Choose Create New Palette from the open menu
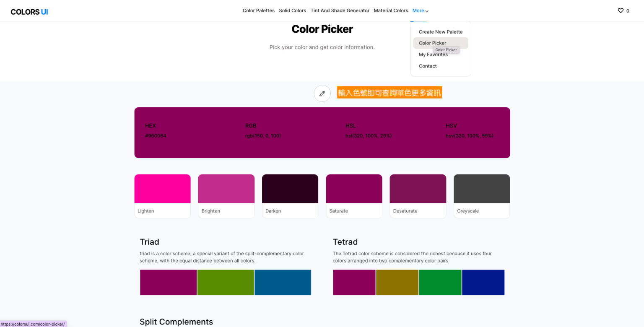The image size is (644, 327). coord(440,31)
